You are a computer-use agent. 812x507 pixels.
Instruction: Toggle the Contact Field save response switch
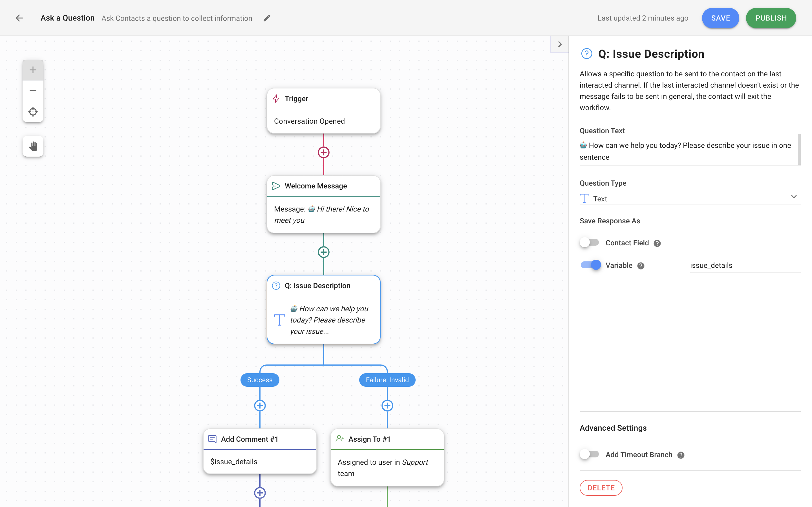tap(589, 243)
